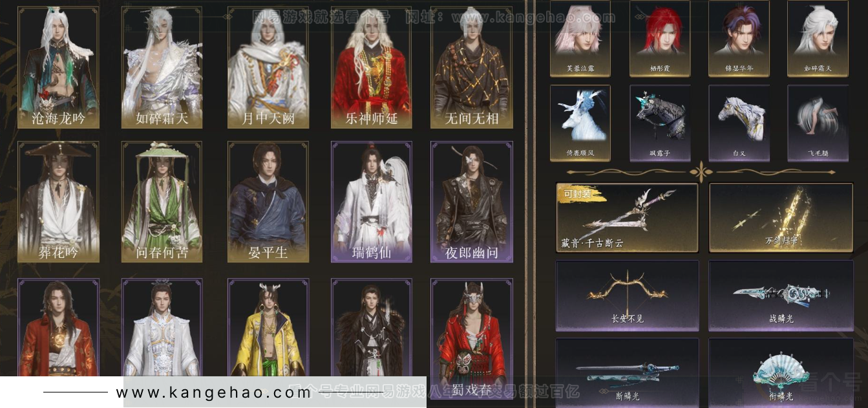Pick the 无间无相 dark outfit card
The image size is (868, 408).
pos(472,68)
